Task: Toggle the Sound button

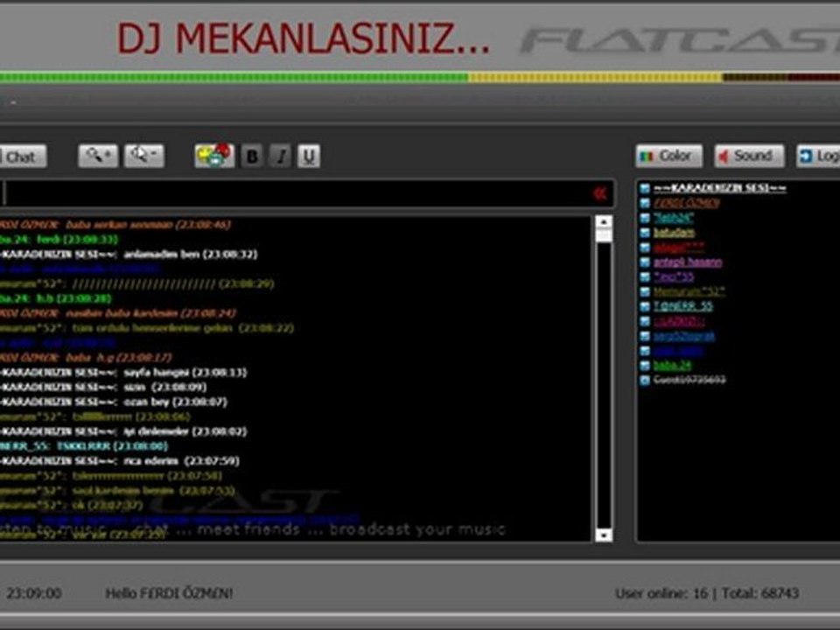Action: point(749,156)
